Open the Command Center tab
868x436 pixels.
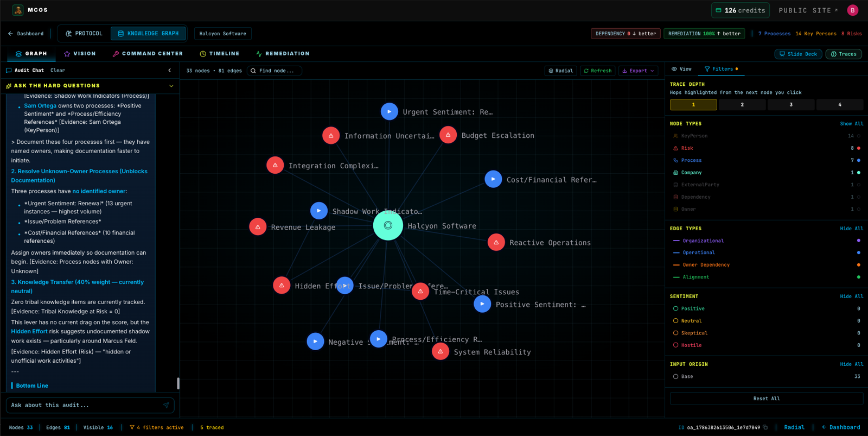pos(148,54)
